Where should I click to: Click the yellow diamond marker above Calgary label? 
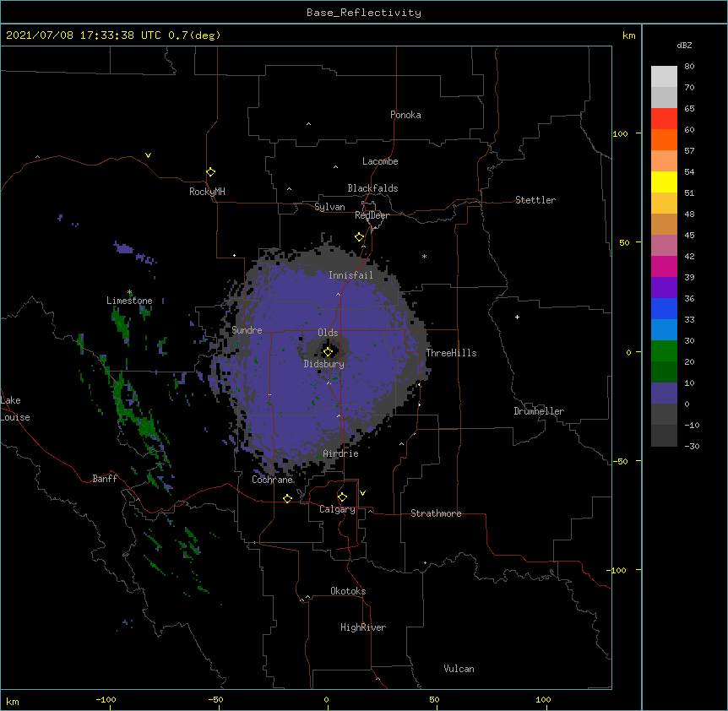[x=342, y=497]
